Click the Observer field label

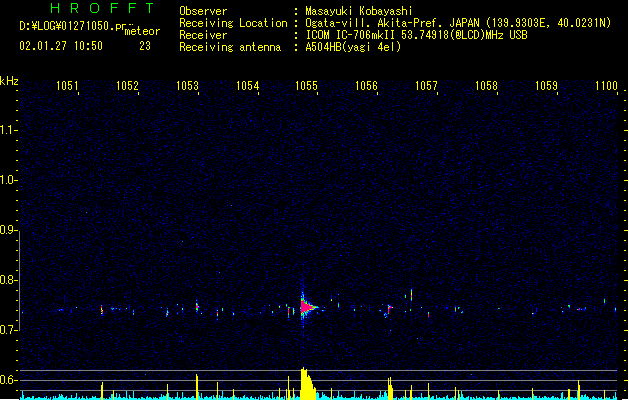coord(203,11)
